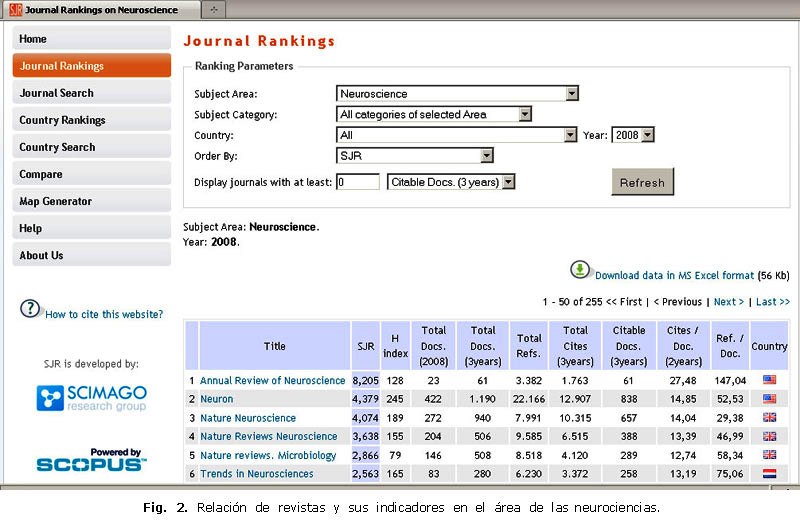Expand the Citable Docs. (3 years) dropdown
This screenshot has width=800, height=532.
[x=451, y=182]
